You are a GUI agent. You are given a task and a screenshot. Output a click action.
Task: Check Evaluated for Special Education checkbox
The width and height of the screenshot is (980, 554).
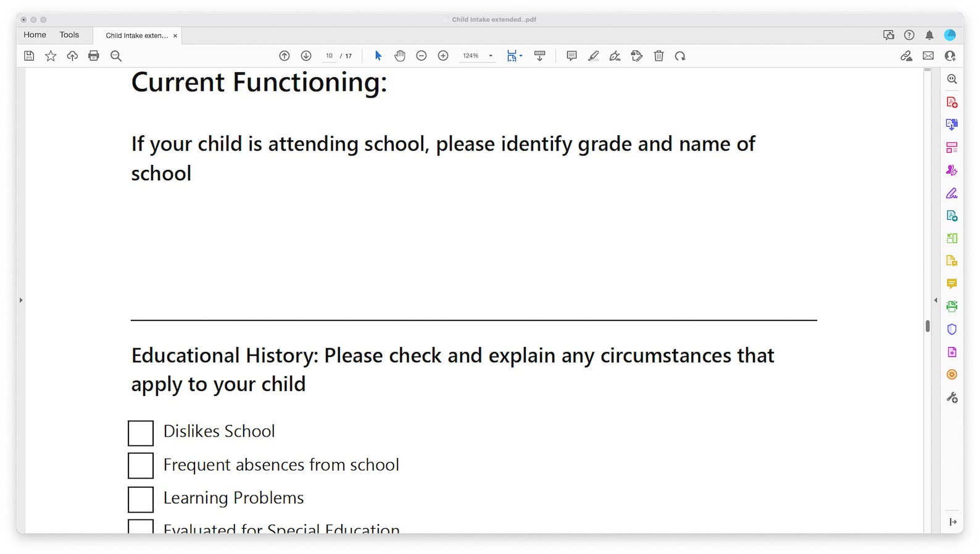coord(141,526)
